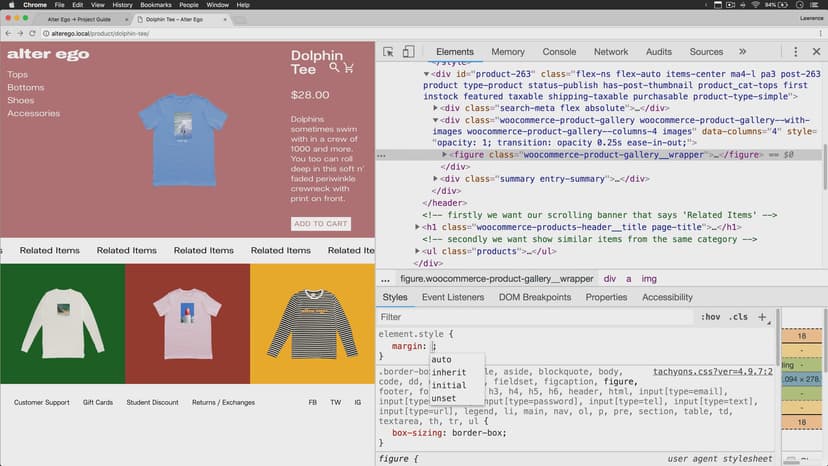
Task: Go back with browser back arrow
Action: [x=8, y=33]
